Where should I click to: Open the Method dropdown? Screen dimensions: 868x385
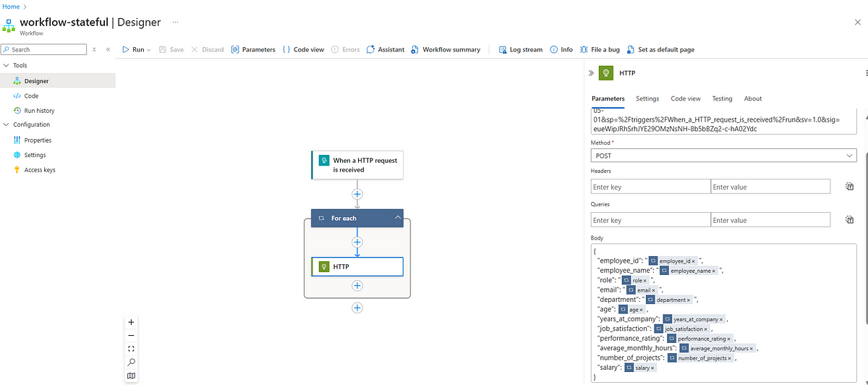point(724,156)
